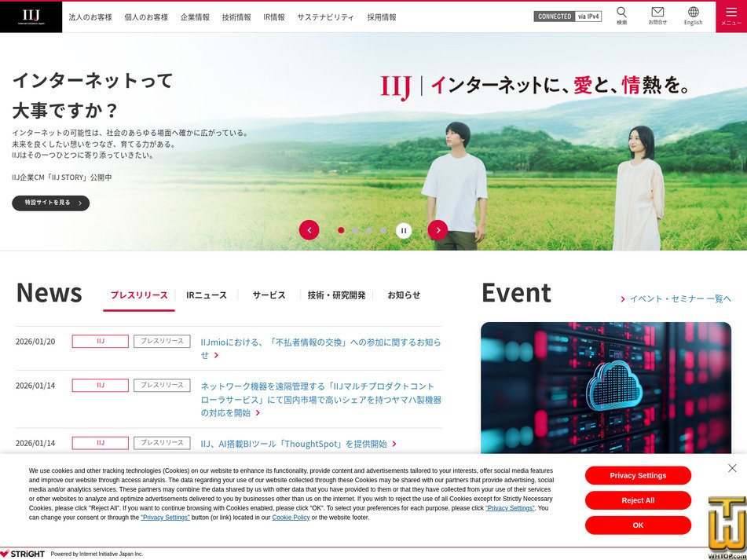Click the previous slide arrow
Viewport: 747px width, 560px height.
(x=309, y=229)
